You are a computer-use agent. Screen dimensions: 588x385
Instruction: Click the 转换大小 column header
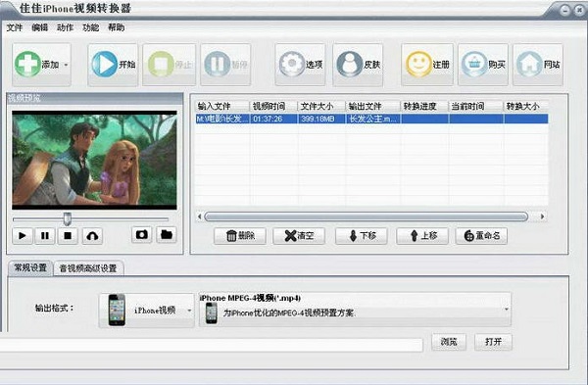[x=525, y=106]
